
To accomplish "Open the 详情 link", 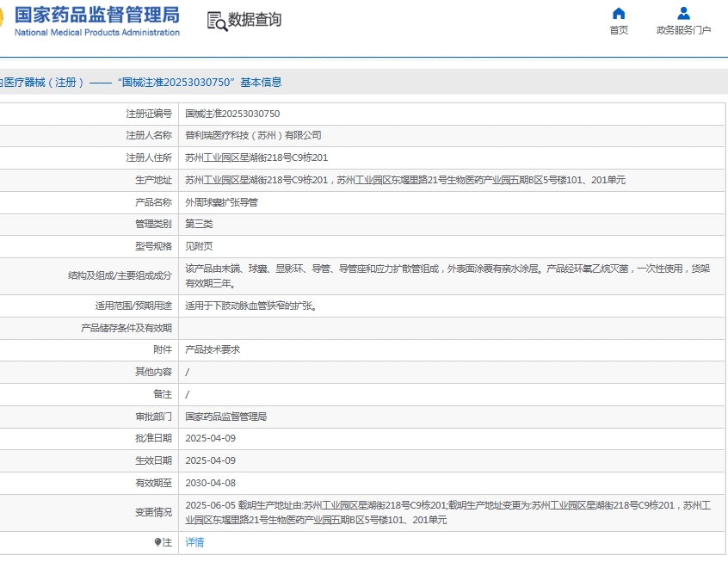I will [x=194, y=542].
